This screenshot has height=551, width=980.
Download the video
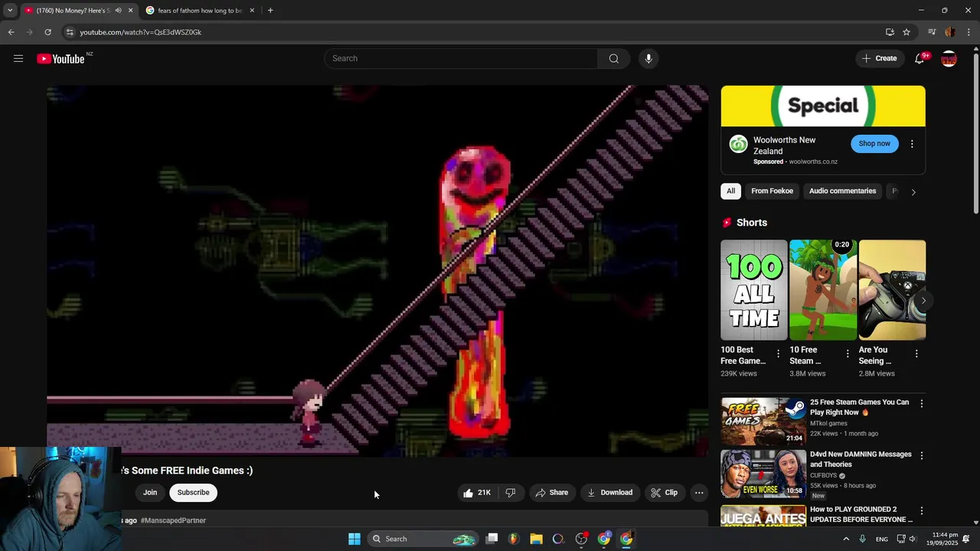pos(610,493)
